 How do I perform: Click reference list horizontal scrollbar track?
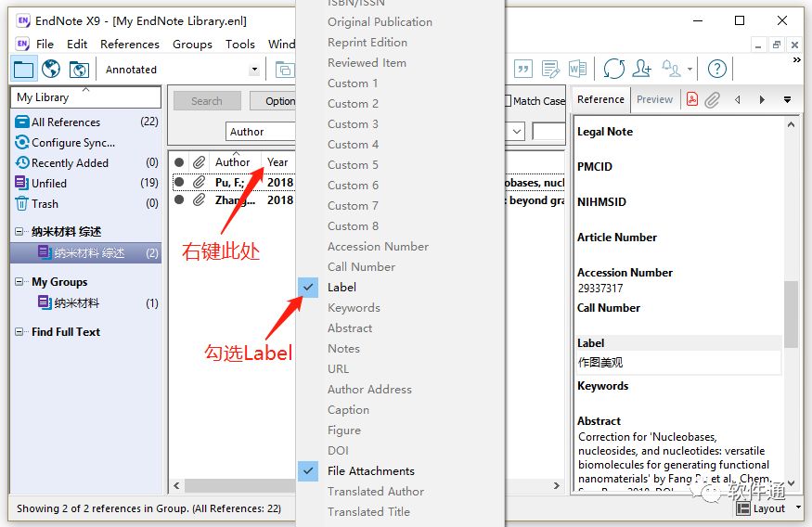point(240,485)
